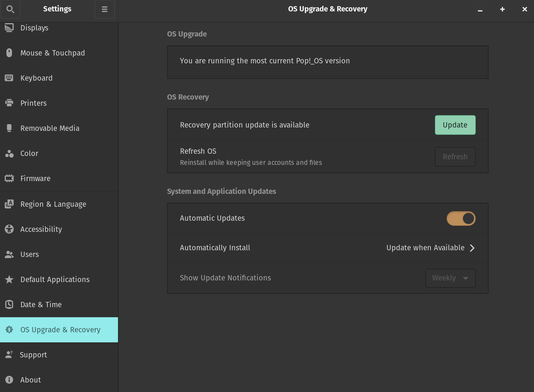Click 'Show Update Notifications' label

tap(225, 278)
